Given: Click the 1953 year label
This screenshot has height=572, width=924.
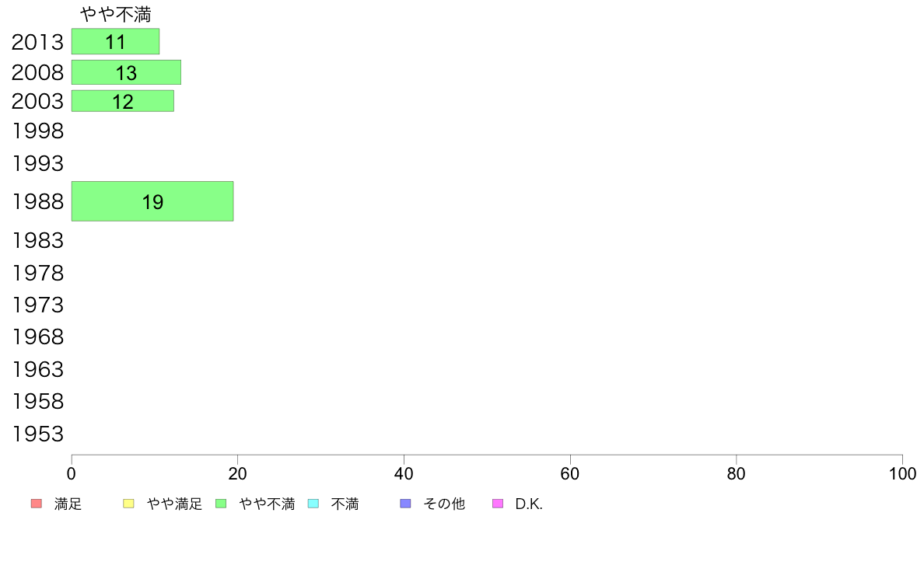Looking at the screenshot, I should point(37,434).
